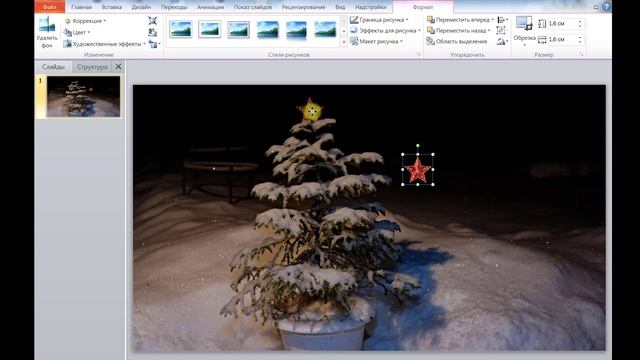Screen dimensions: 640x360
Task: Click the Художественные эффекты icon
Action: click(x=68, y=43)
